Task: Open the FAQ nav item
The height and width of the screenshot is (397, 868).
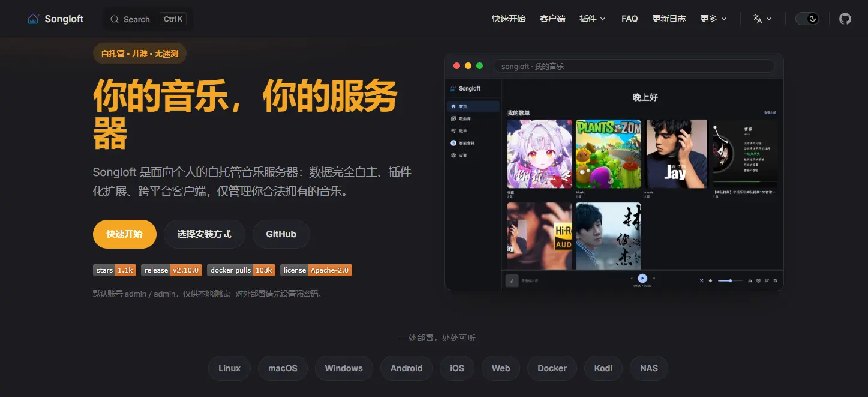Action: pos(629,19)
